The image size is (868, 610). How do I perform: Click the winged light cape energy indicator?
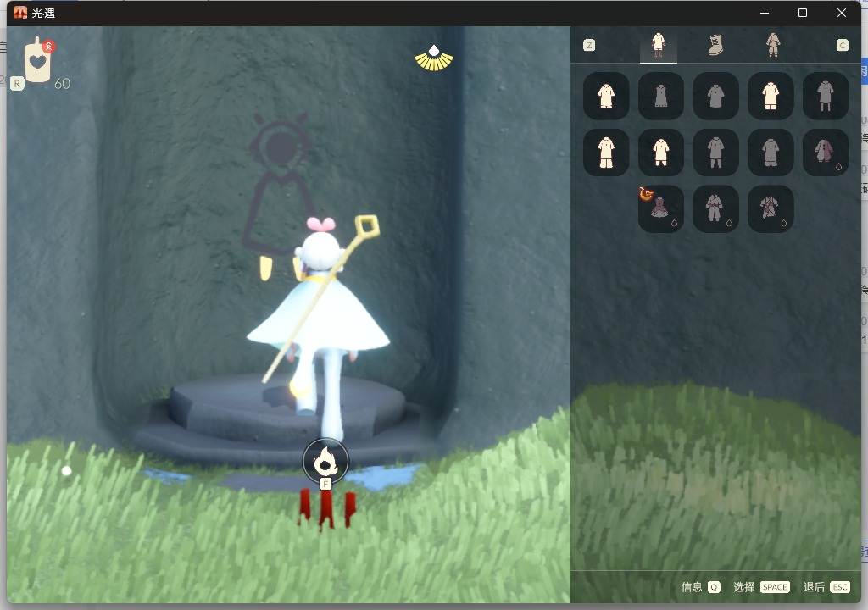434,58
